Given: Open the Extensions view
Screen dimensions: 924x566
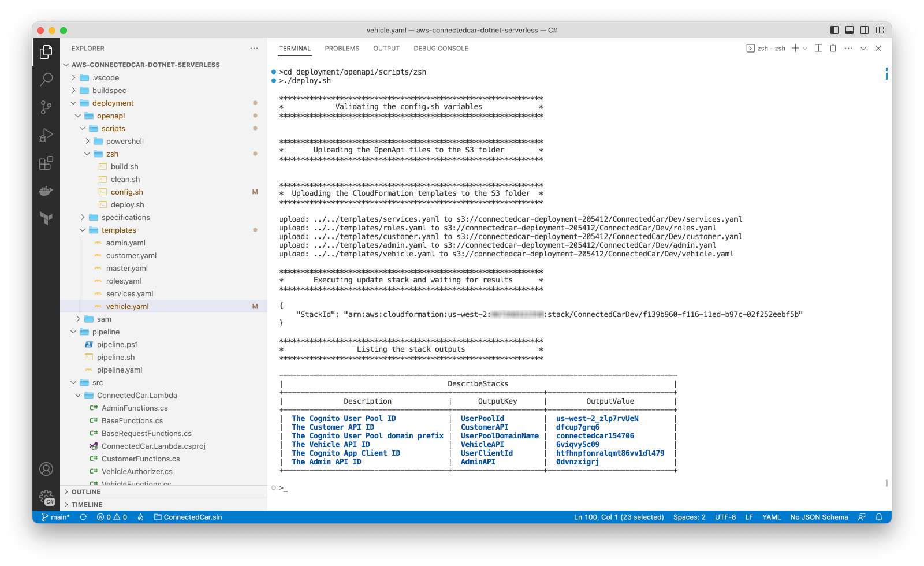Looking at the screenshot, I should point(46,163).
